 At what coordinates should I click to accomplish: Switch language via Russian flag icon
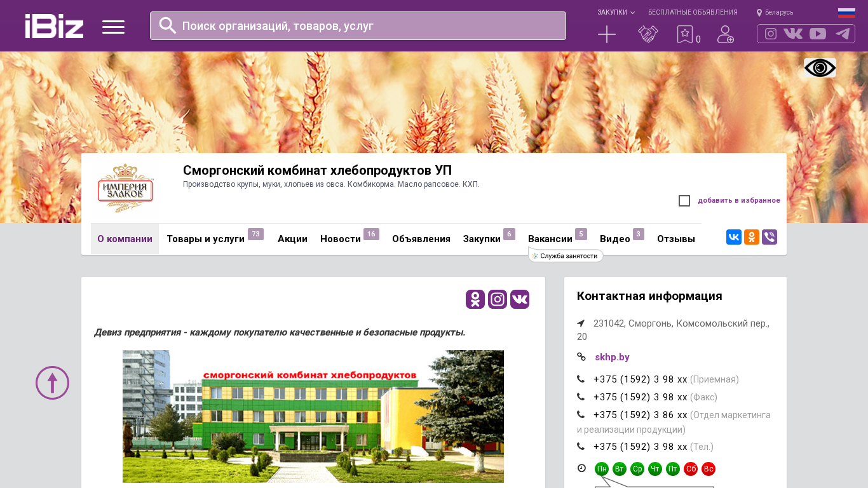click(x=846, y=13)
